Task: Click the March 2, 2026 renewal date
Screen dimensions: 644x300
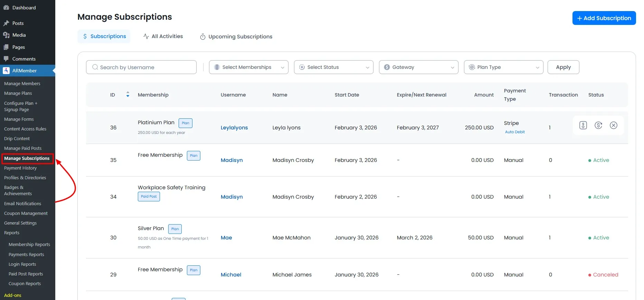Action: tap(415, 238)
